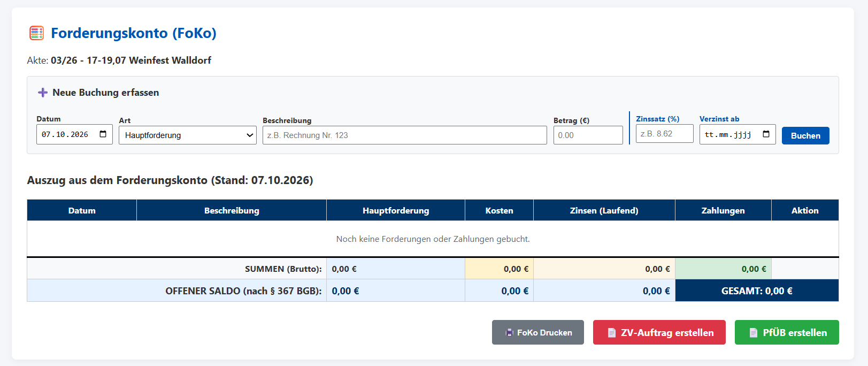Click the yellow Kosten sum cell 0,00 €
868x366 pixels.
click(500, 269)
